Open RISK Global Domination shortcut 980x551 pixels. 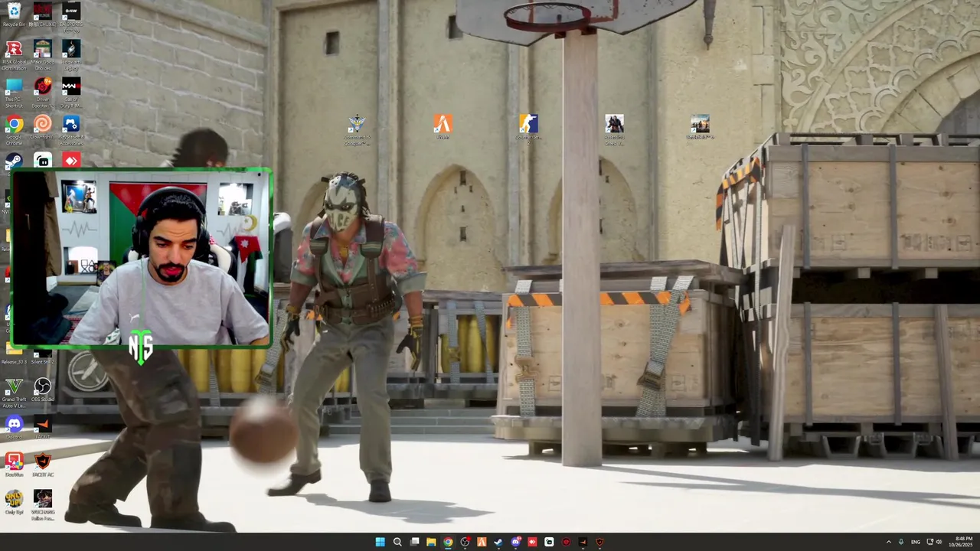click(x=14, y=54)
